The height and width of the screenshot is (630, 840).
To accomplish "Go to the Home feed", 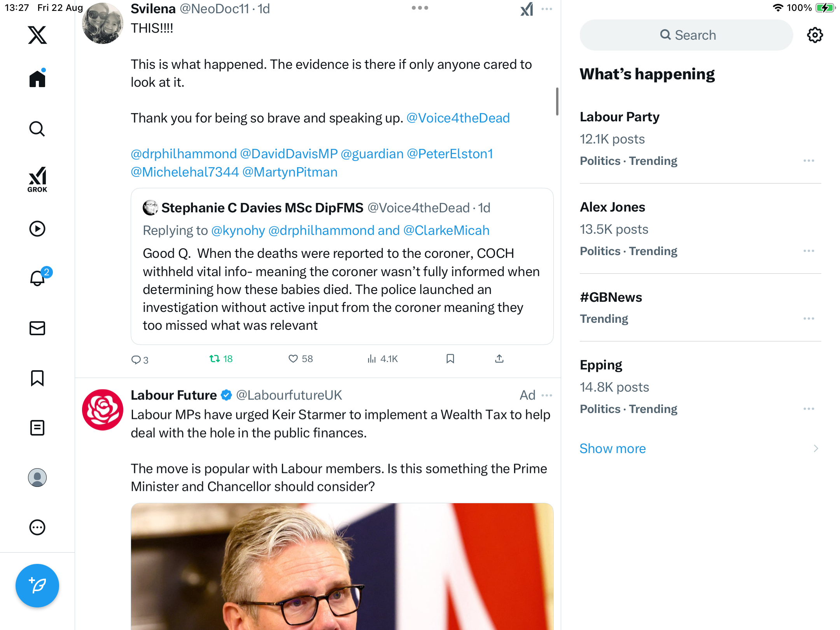I will tap(37, 79).
